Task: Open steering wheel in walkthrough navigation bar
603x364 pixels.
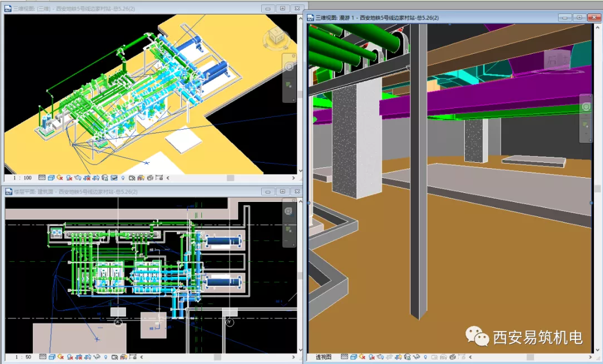Action: tap(586, 107)
